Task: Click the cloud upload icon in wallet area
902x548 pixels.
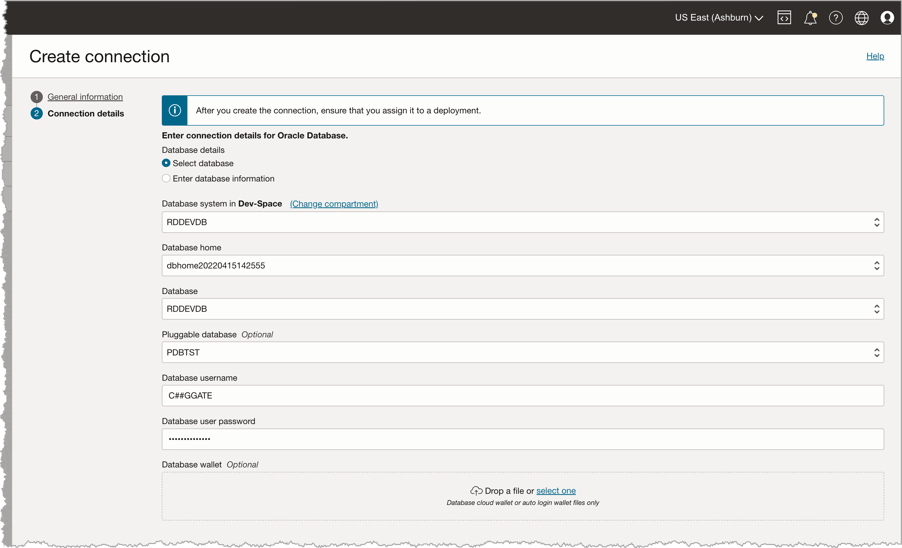Action: click(476, 491)
